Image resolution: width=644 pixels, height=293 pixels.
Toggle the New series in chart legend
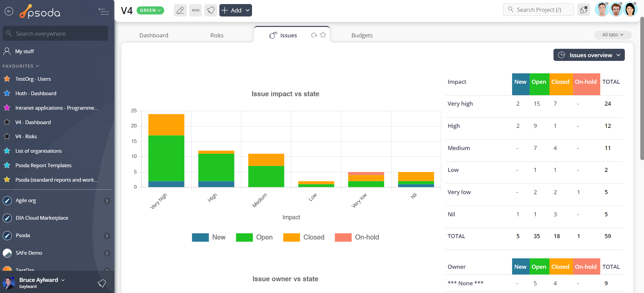pyautogui.click(x=209, y=237)
